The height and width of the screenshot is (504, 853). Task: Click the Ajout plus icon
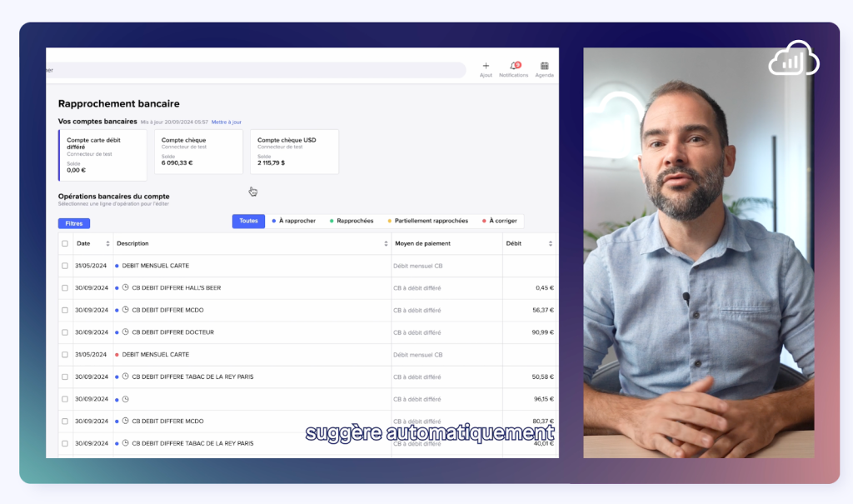[486, 66]
